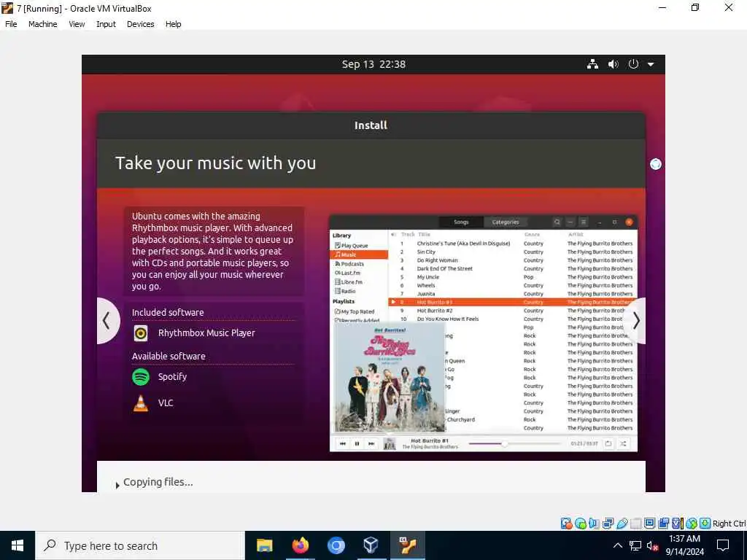Click the "Take your music with you" heading

coord(215,163)
